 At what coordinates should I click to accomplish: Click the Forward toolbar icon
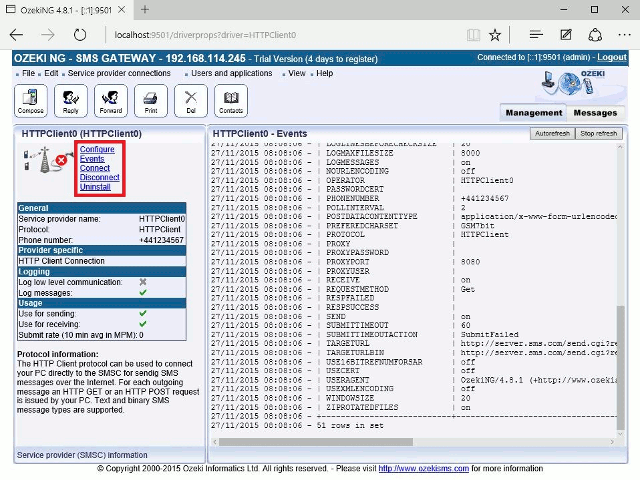click(x=111, y=101)
